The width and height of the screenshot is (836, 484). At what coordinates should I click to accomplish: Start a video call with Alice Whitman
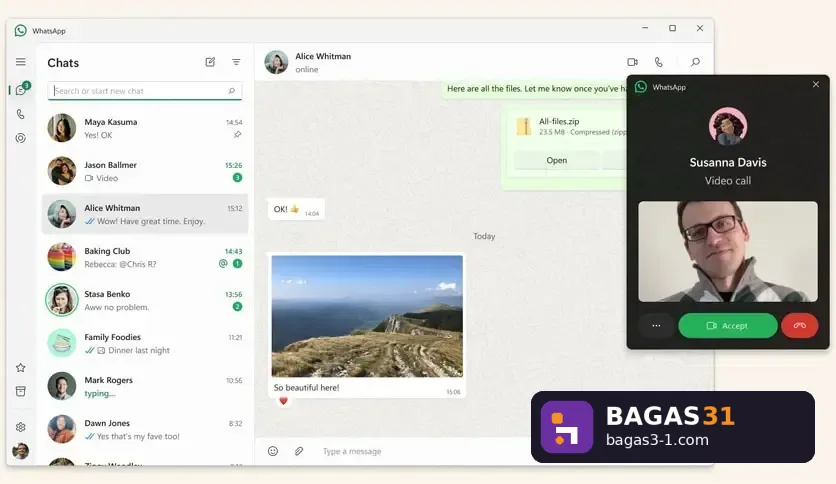click(632, 62)
